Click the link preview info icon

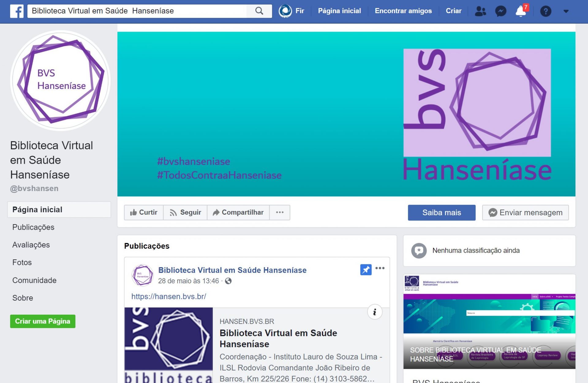tap(375, 312)
